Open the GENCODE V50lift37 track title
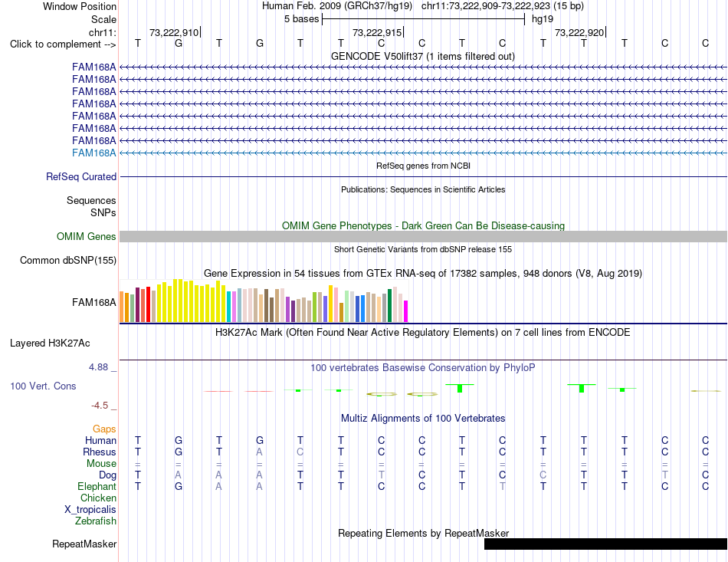The height and width of the screenshot is (562, 728). [x=423, y=56]
